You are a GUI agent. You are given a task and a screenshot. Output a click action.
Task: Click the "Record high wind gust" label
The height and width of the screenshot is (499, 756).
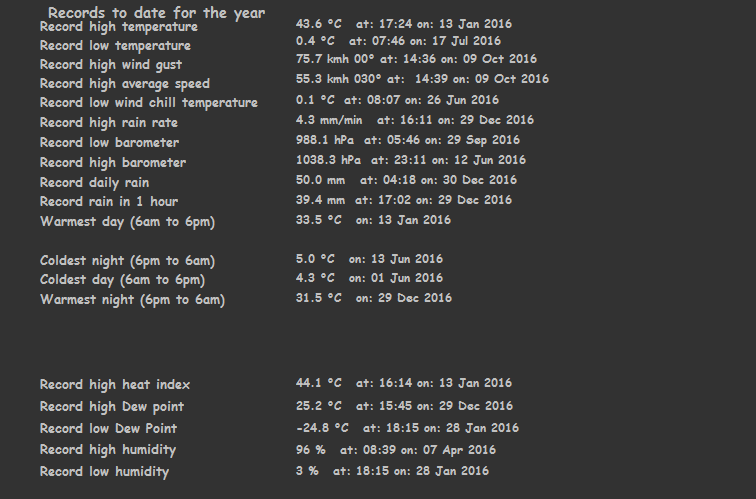[x=110, y=65]
